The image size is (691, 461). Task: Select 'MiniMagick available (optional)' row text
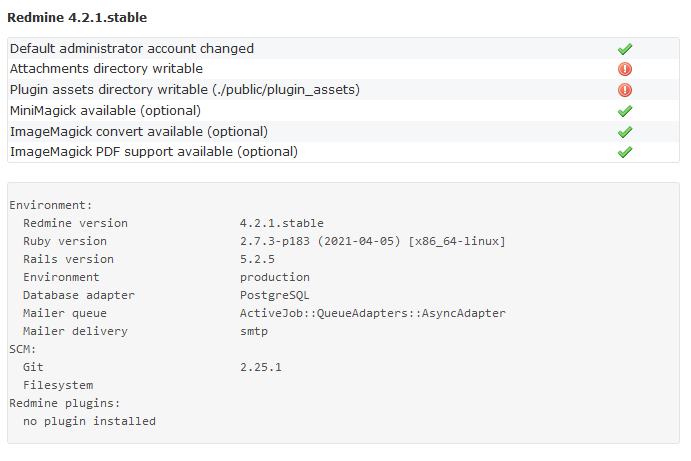click(x=105, y=111)
